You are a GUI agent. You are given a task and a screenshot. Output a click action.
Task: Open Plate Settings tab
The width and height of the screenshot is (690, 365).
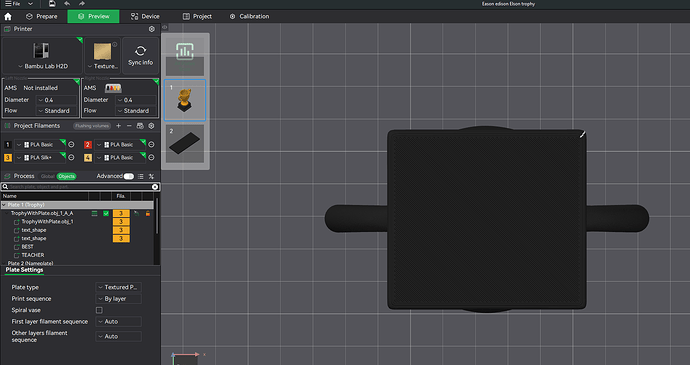[x=24, y=270]
